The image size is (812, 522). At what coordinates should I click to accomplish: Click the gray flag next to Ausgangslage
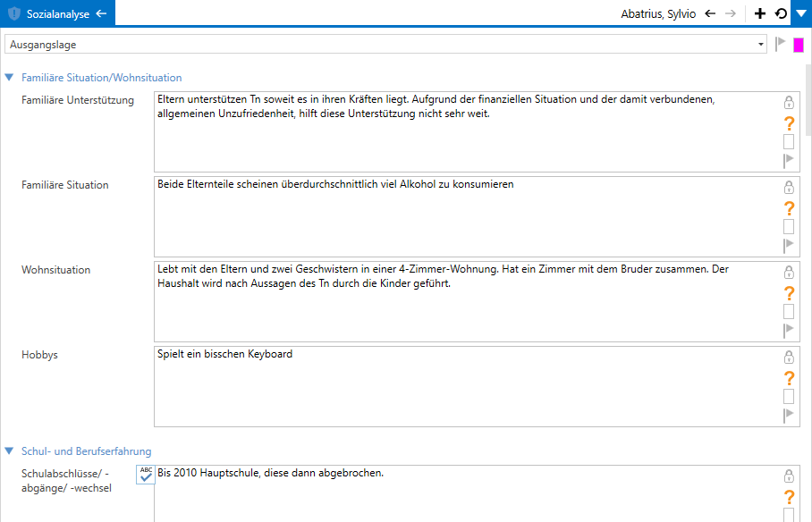tap(780, 44)
